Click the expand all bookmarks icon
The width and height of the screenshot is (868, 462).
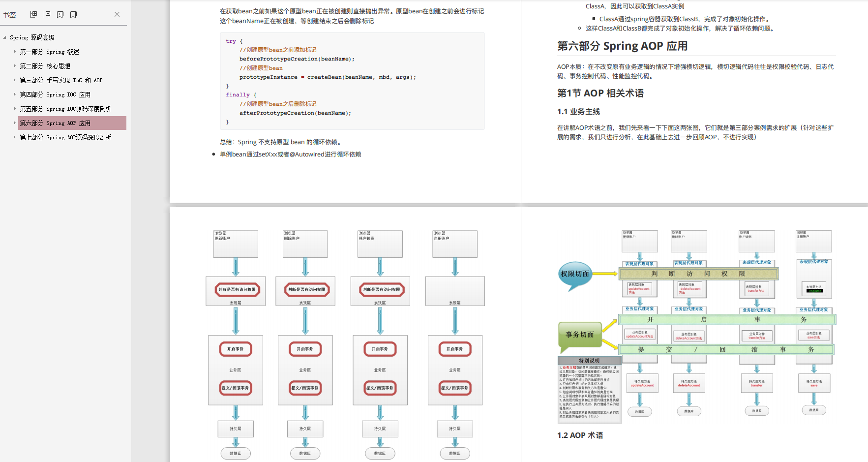click(34, 14)
